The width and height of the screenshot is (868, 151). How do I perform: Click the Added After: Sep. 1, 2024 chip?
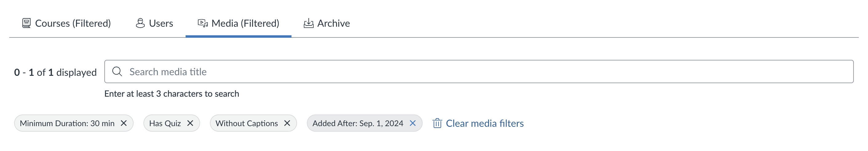[357, 123]
